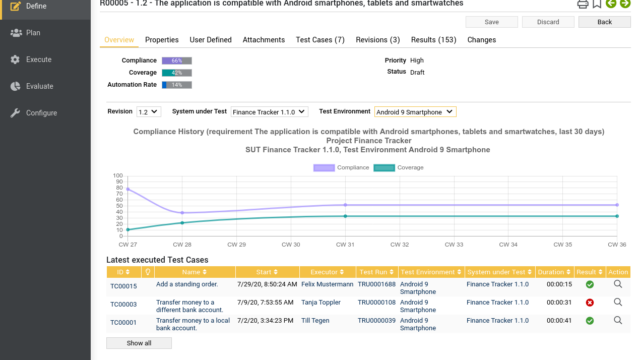Open the Test Environment dropdown
The width and height of the screenshot is (640, 360).
[415, 112]
